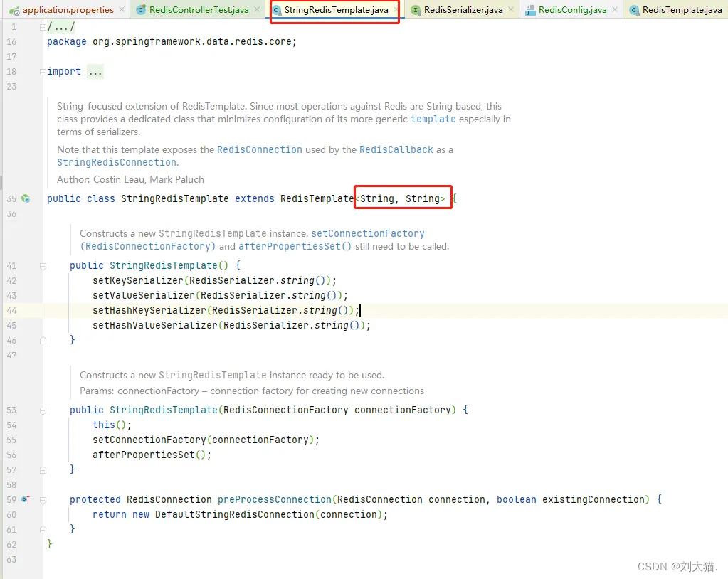
Task: Click the setValueSerializer call on line 43
Action: [x=144, y=295]
